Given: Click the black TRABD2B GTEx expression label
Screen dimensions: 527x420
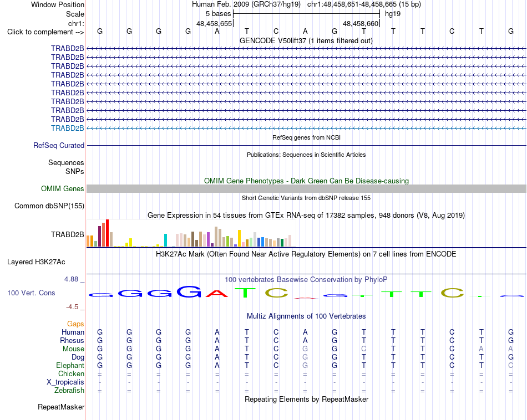Looking at the screenshot, I should [67, 235].
